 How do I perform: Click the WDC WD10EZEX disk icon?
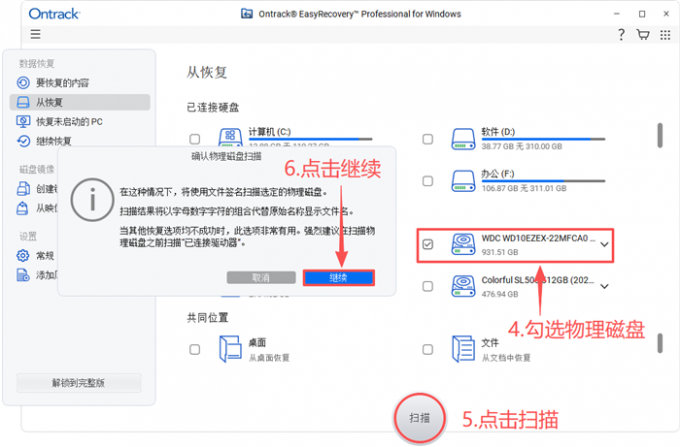[463, 244]
